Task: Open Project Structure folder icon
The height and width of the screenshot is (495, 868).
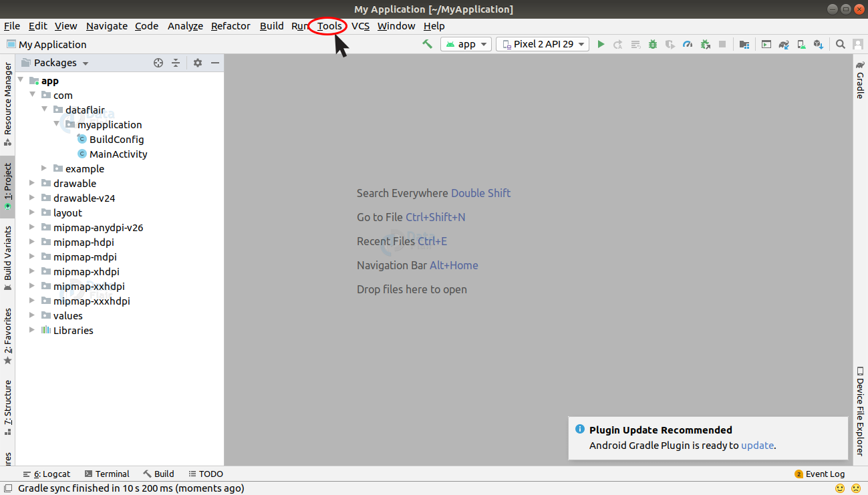Action: (744, 44)
